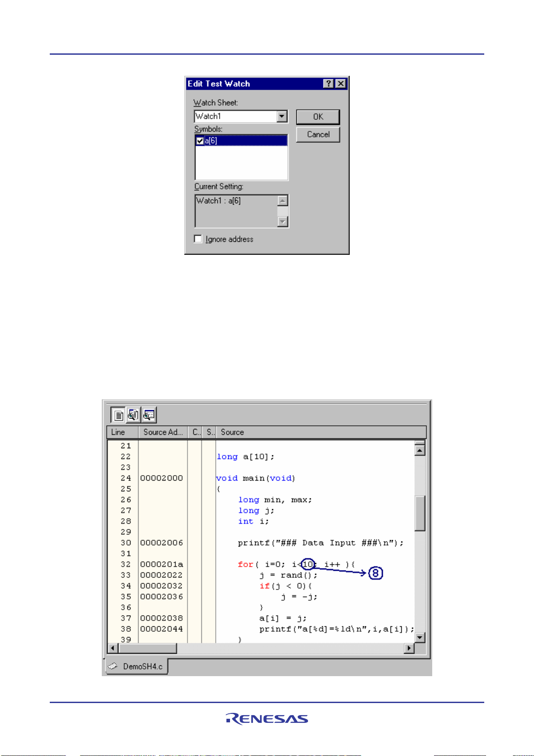Select Watch1 : a[6] in Current Setting

tap(218, 201)
